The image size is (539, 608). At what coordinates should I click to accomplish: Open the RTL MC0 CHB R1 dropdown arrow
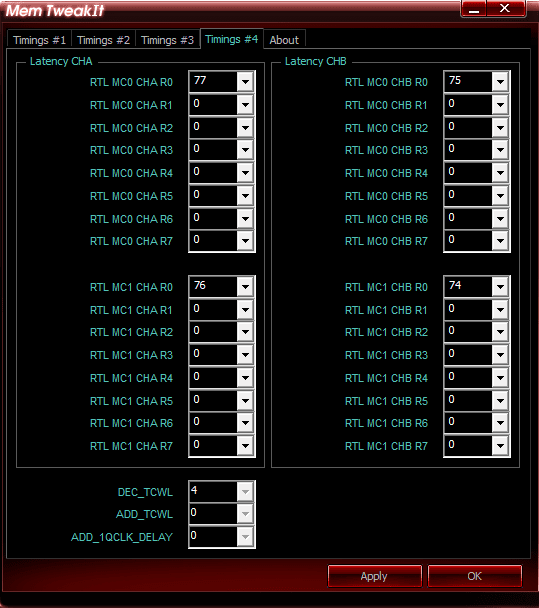[x=500, y=105]
